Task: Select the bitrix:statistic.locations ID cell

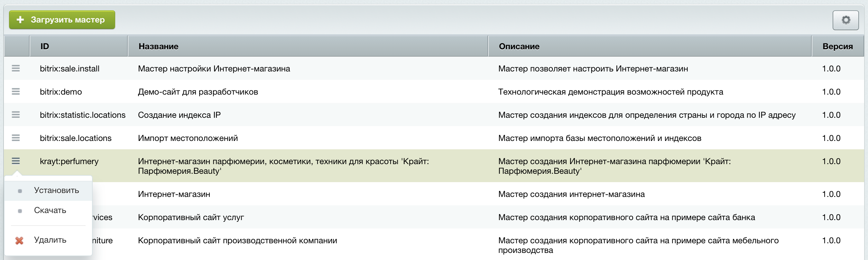Action: coord(83,115)
